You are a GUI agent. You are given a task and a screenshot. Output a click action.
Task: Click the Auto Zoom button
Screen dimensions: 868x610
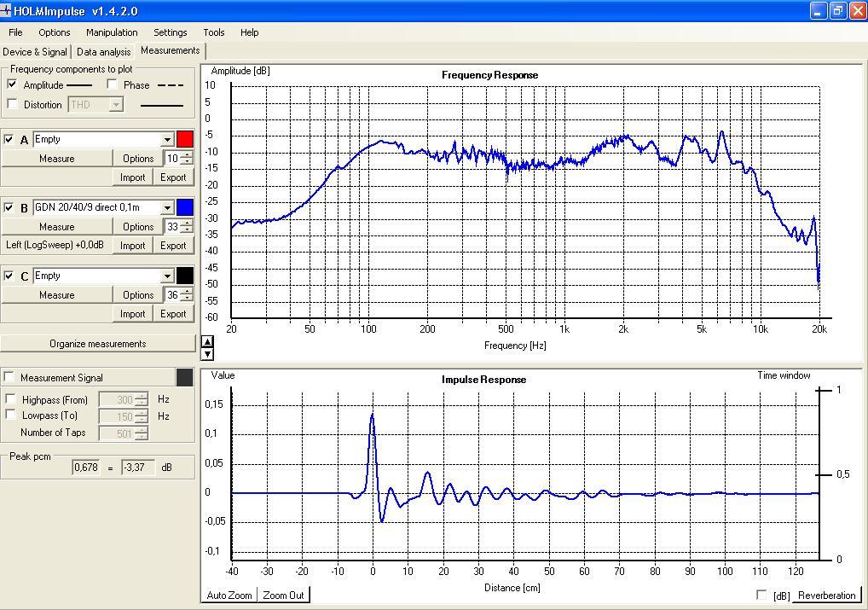point(229,595)
